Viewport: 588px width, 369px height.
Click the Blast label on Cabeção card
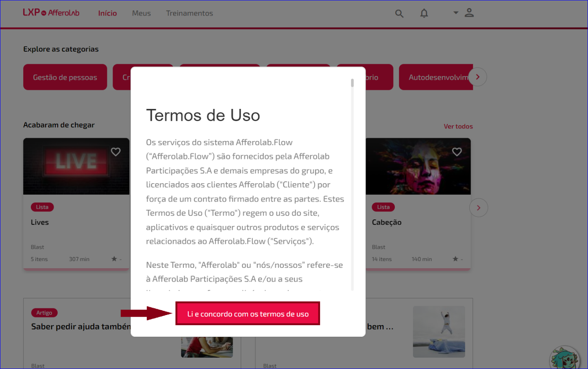[379, 247]
